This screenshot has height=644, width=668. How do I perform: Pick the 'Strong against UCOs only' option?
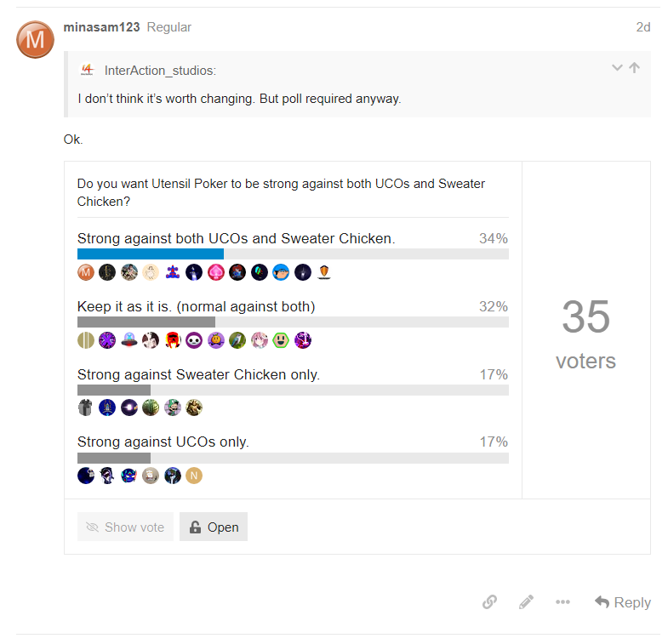pyautogui.click(x=163, y=442)
